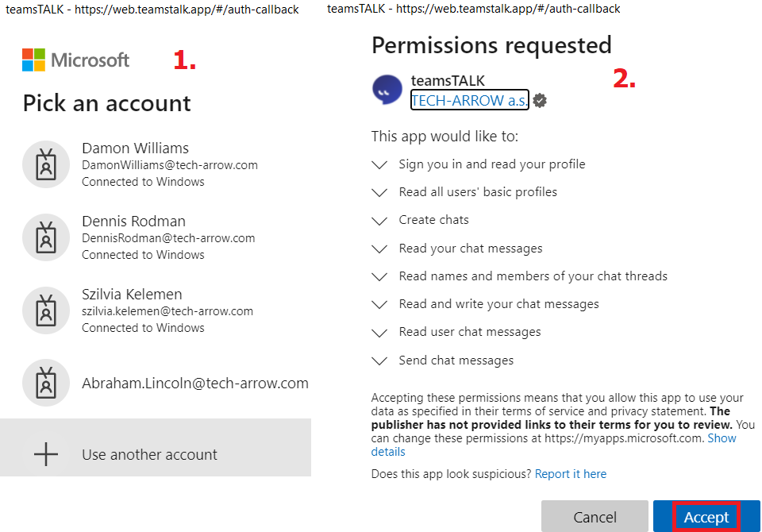Click Dennis Rodman account avatar icon
This screenshot has width=762, height=532.
[x=47, y=237]
